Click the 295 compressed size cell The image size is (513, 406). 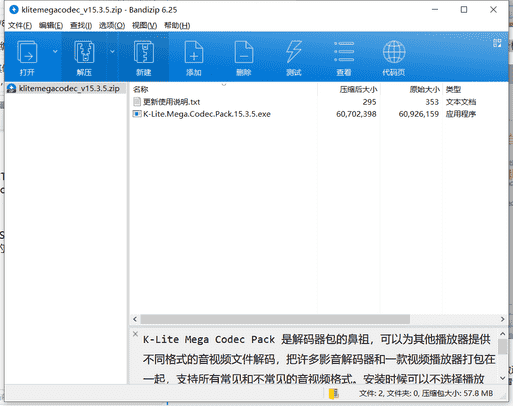pos(370,102)
